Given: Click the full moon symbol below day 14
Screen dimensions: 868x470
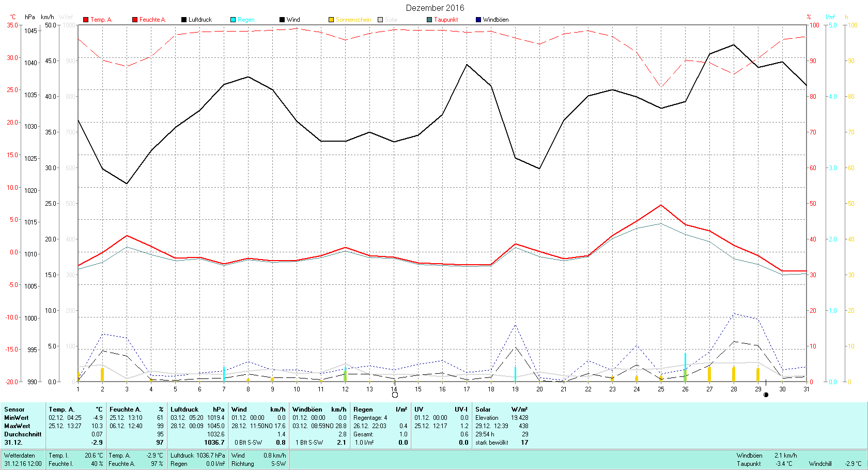Looking at the screenshot, I should point(395,395).
